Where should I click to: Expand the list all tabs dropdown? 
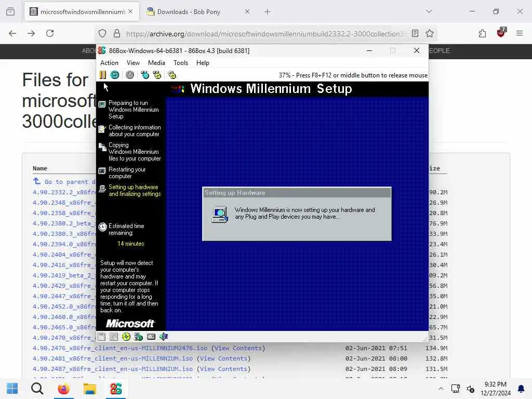tap(429, 11)
